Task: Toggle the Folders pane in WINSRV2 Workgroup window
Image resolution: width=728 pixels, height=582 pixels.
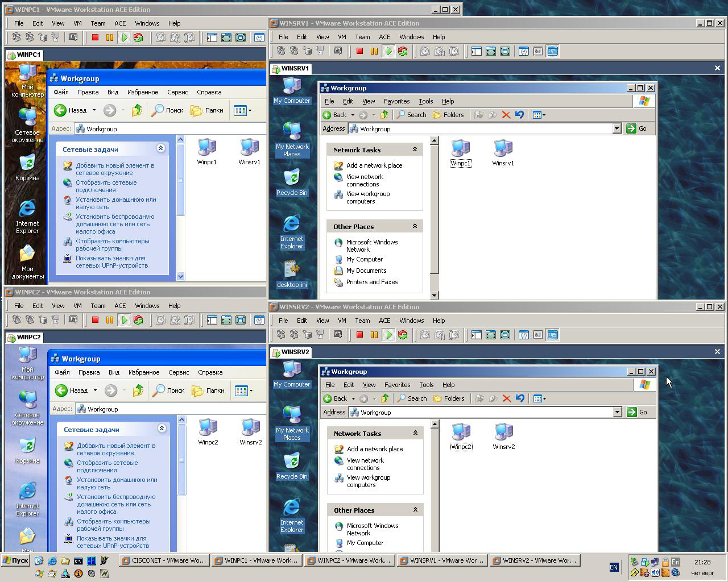Action: point(449,398)
